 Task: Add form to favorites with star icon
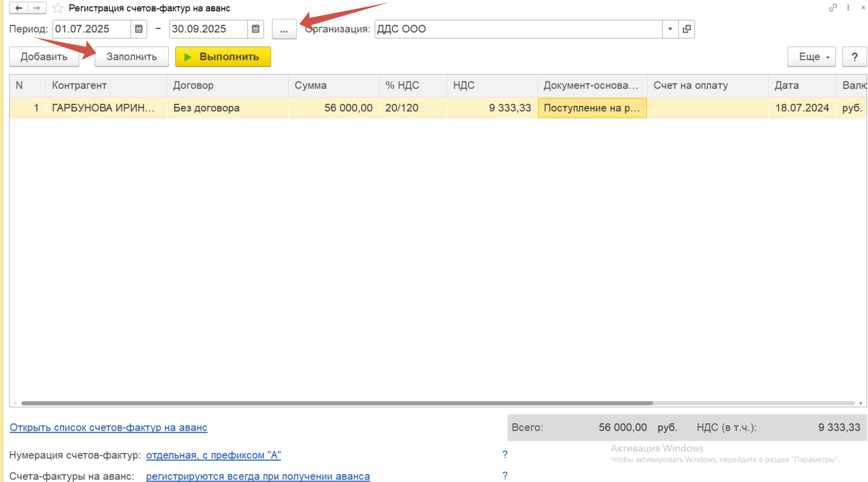pos(58,8)
